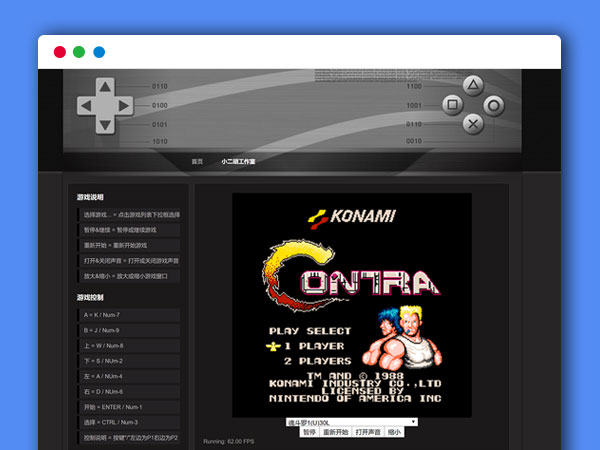Click the Contra game screen
Image resolution: width=600 pixels, height=450 pixels.
[x=351, y=304]
